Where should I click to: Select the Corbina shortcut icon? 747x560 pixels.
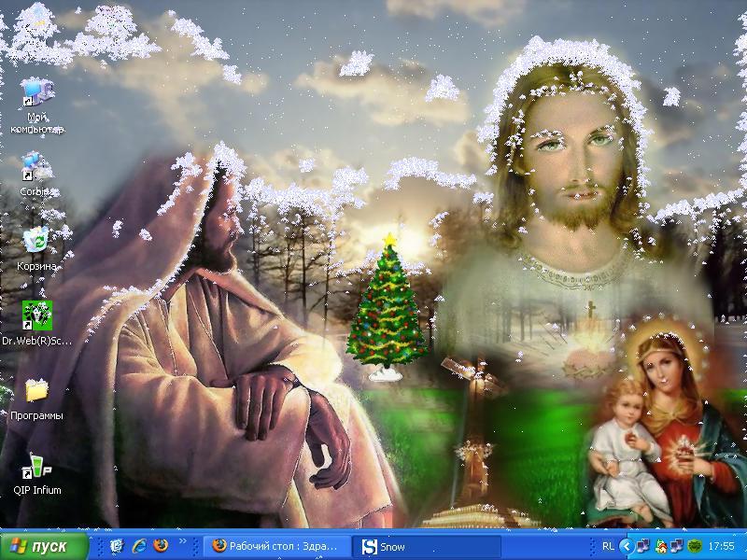[36, 168]
